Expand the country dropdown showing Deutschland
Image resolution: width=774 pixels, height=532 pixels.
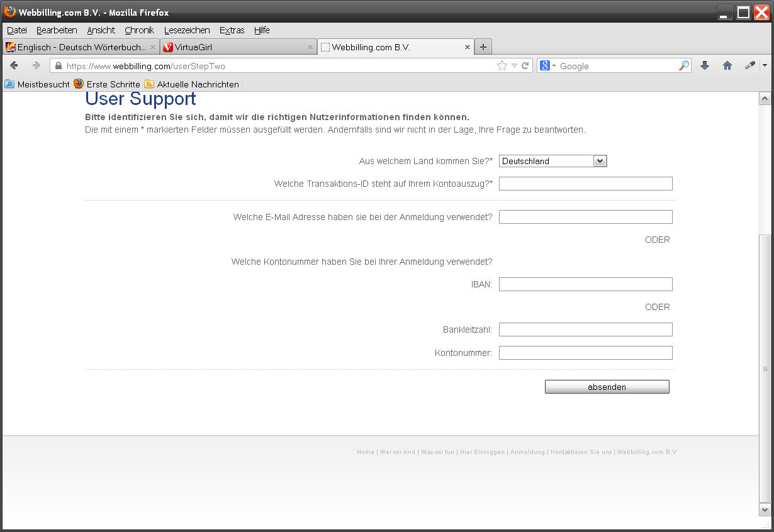[x=600, y=161]
